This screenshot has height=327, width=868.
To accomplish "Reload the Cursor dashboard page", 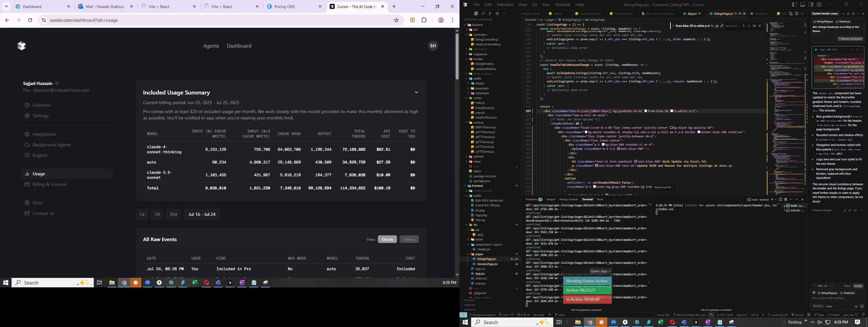I will click(30, 20).
